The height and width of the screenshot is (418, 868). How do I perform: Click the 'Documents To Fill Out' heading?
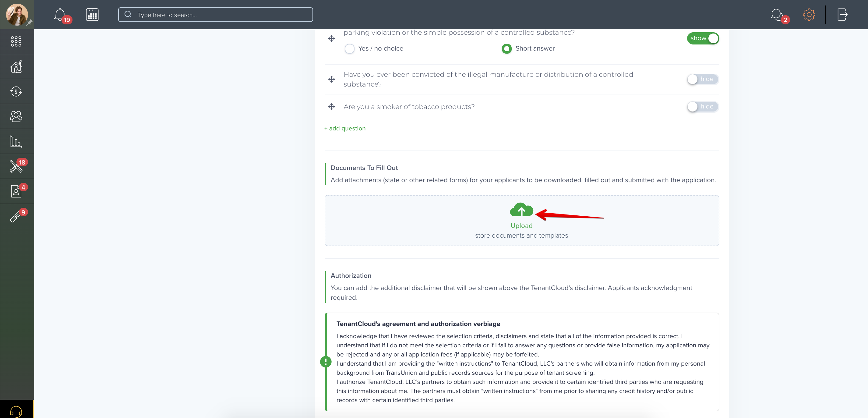pos(364,168)
